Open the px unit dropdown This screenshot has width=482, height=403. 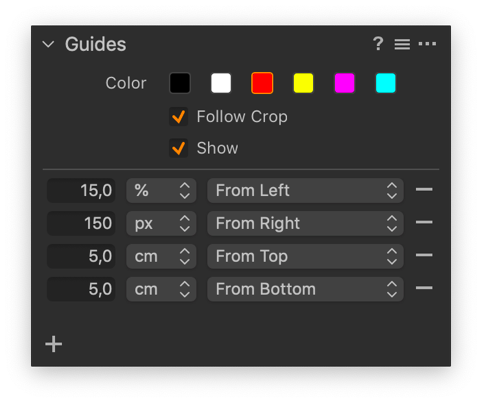[161, 223]
